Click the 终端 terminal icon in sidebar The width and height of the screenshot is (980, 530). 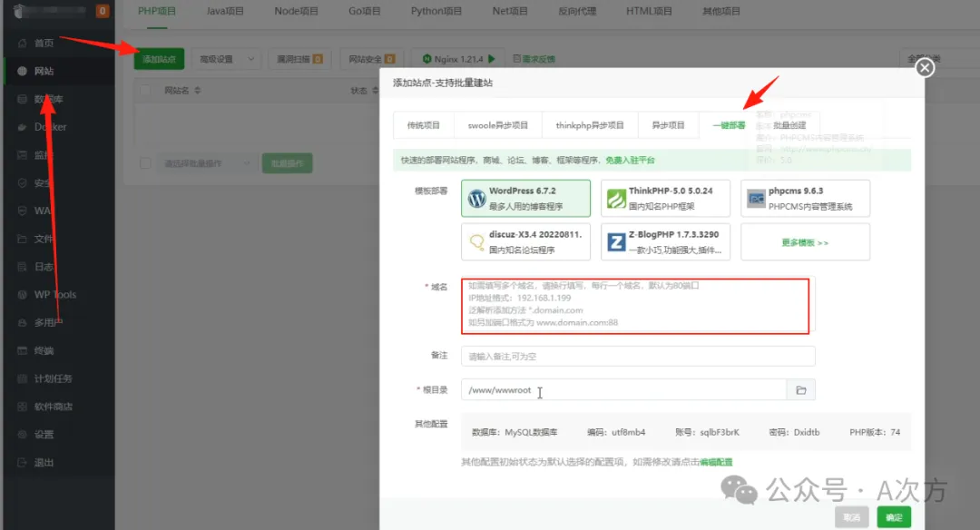pyautogui.click(x=23, y=350)
